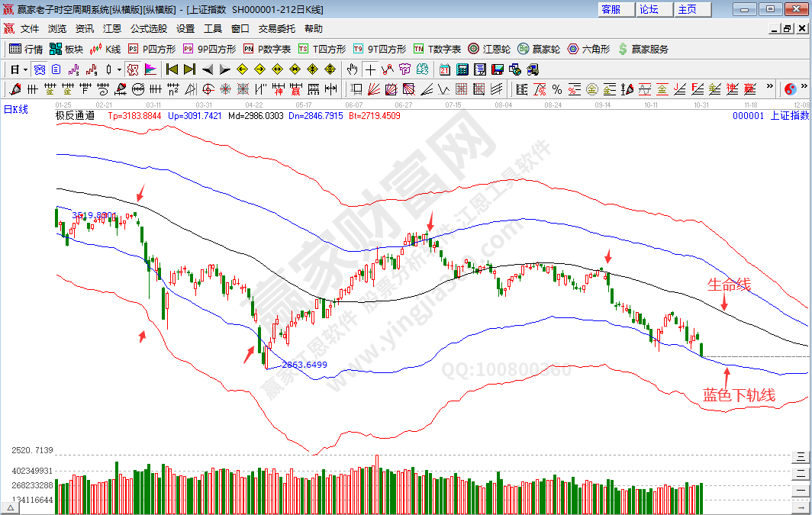The width and height of the screenshot is (812, 515).
Task: Expand hidden drawing tools overflow chevron
Action: click(769, 87)
